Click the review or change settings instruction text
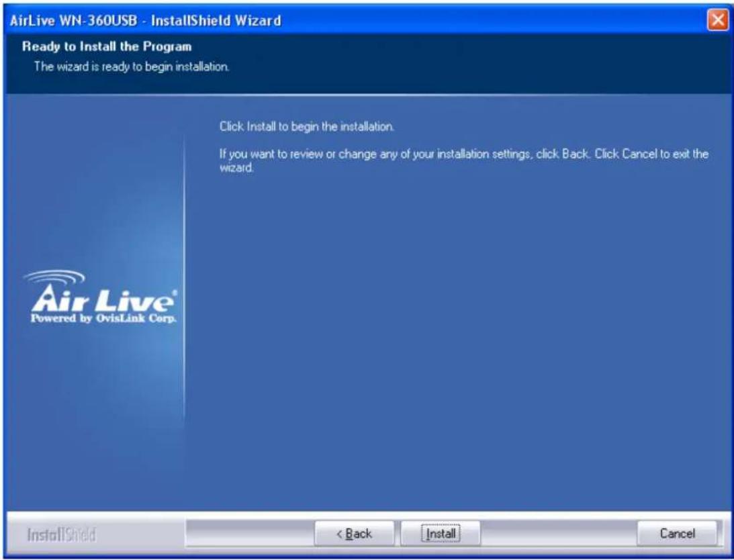The width and height of the screenshot is (734, 560). click(463, 160)
